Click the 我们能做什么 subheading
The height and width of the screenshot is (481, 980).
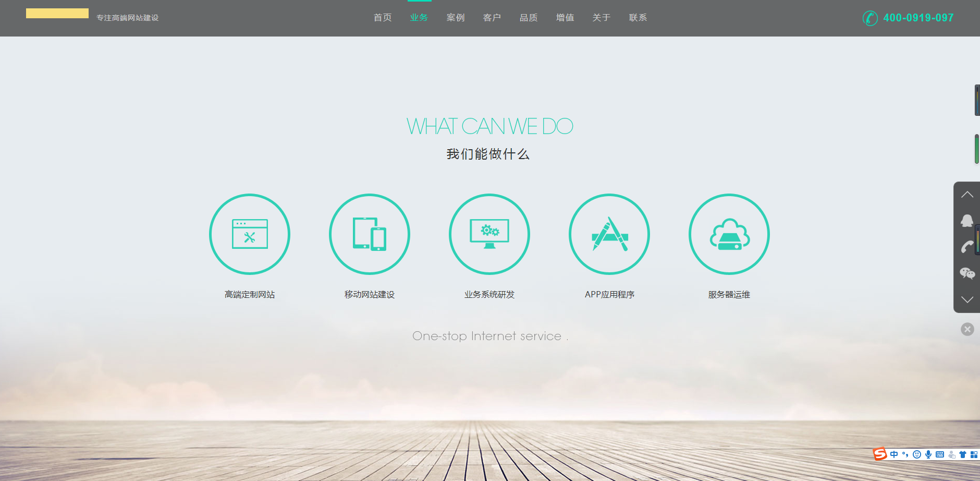click(x=488, y=154)
